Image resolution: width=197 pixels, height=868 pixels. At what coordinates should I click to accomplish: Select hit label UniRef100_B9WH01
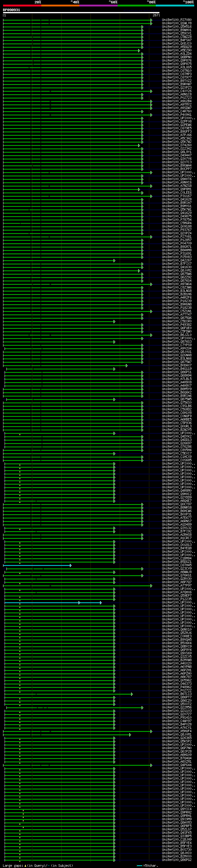click(x=176, y=30)
